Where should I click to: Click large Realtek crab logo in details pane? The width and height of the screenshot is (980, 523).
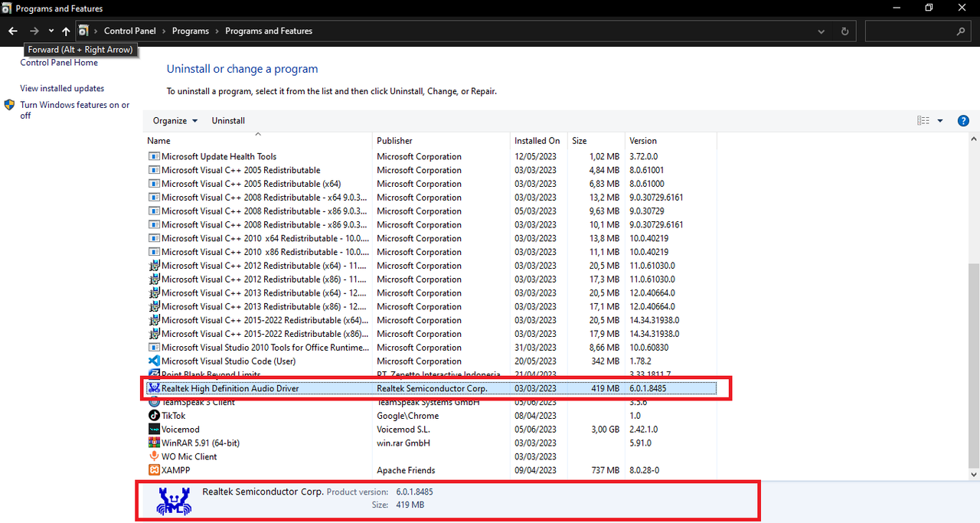pos(173,500)
